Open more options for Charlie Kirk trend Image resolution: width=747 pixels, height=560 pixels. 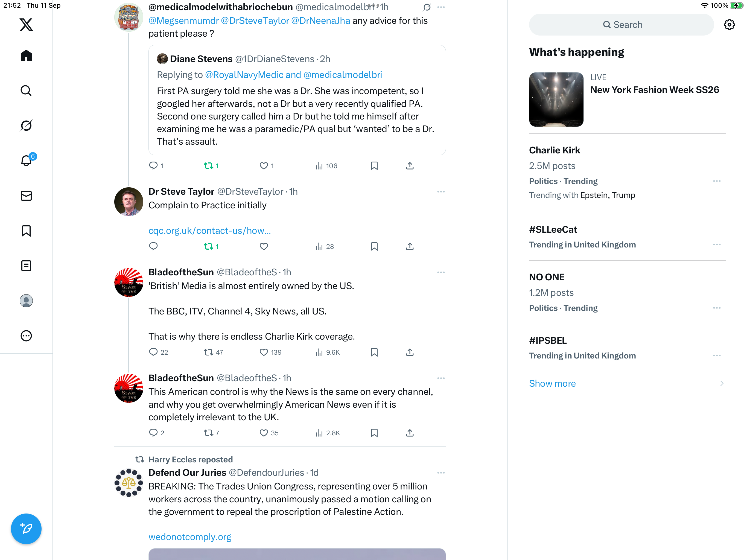pyautogui.click(x=717, y=181)
